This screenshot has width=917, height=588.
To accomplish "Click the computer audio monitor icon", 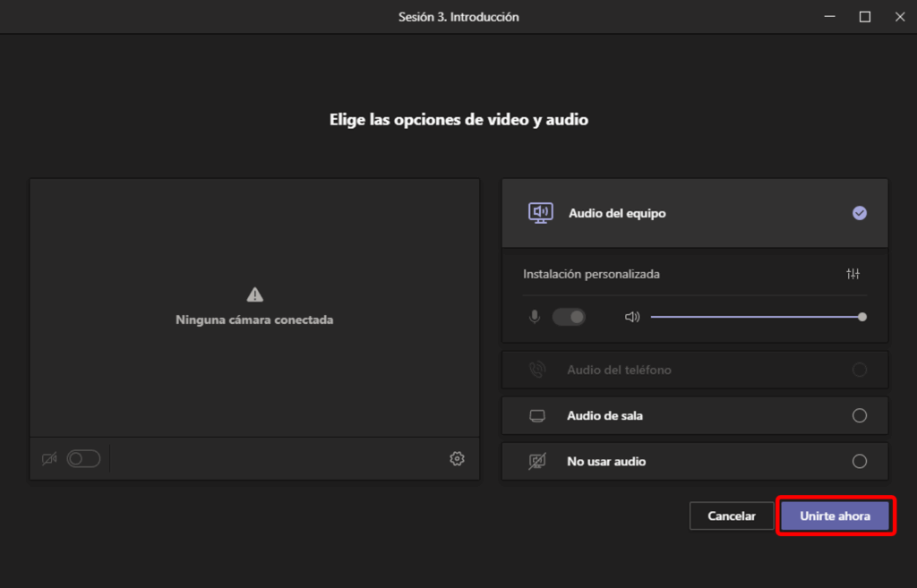I will pos(540,213).
